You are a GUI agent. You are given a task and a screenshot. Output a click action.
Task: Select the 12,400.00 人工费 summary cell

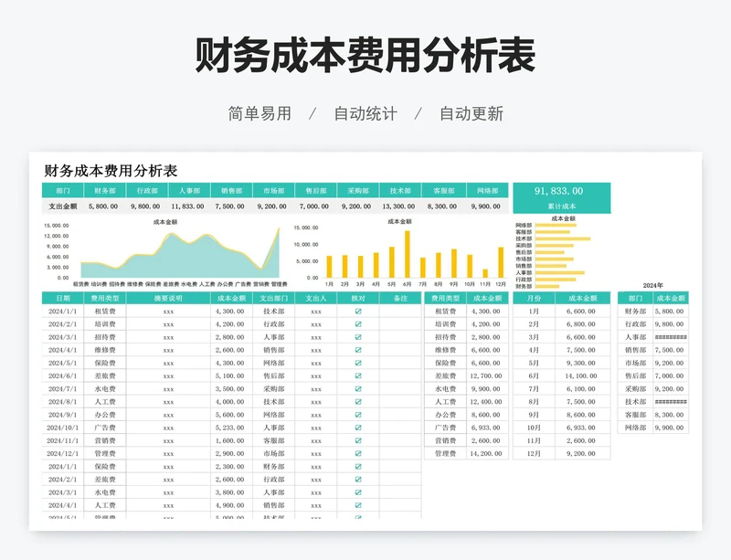click(x=486, y=401)
